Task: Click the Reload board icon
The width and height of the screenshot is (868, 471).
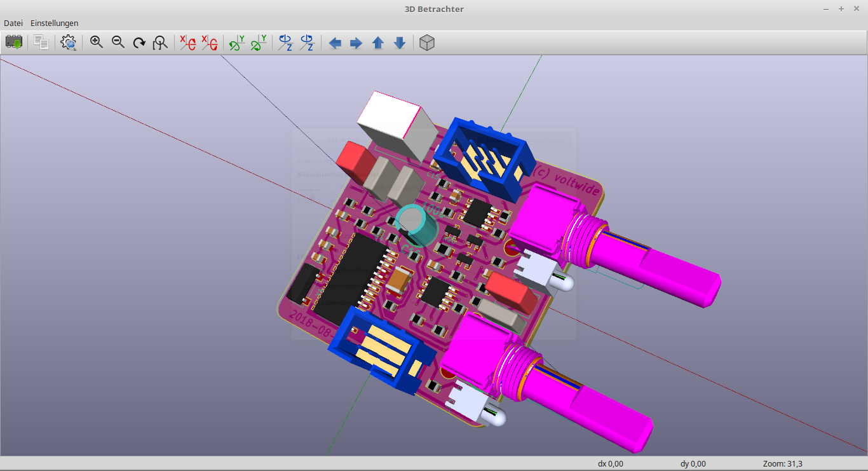Action: (14, 43)
